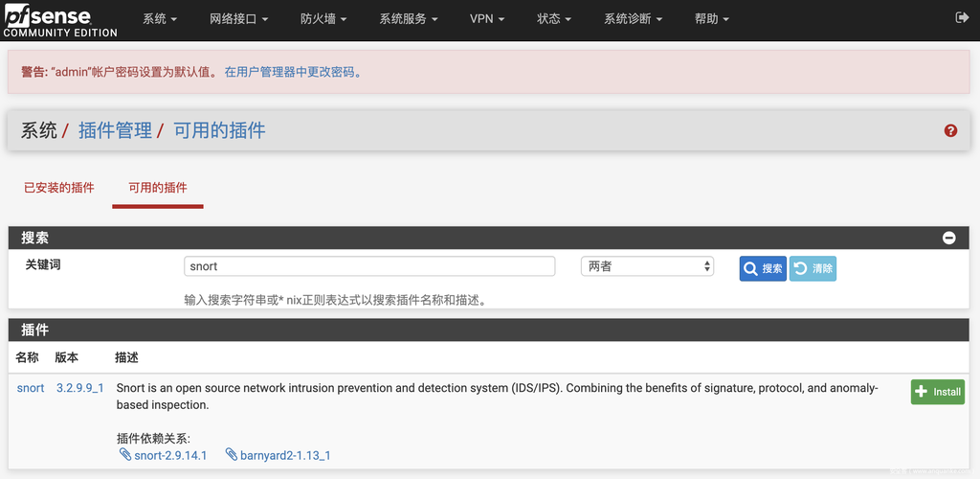980x479 pixels.
Task: Click the 名称 column header
Action: tap(28, 357)
